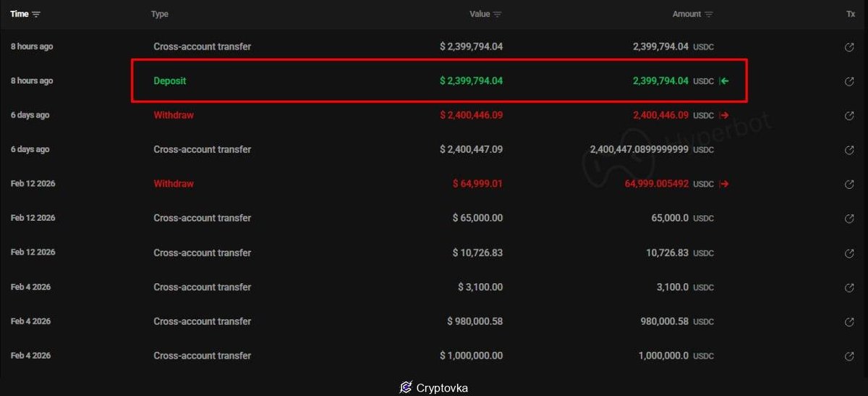Open the Time column filter

36,14
